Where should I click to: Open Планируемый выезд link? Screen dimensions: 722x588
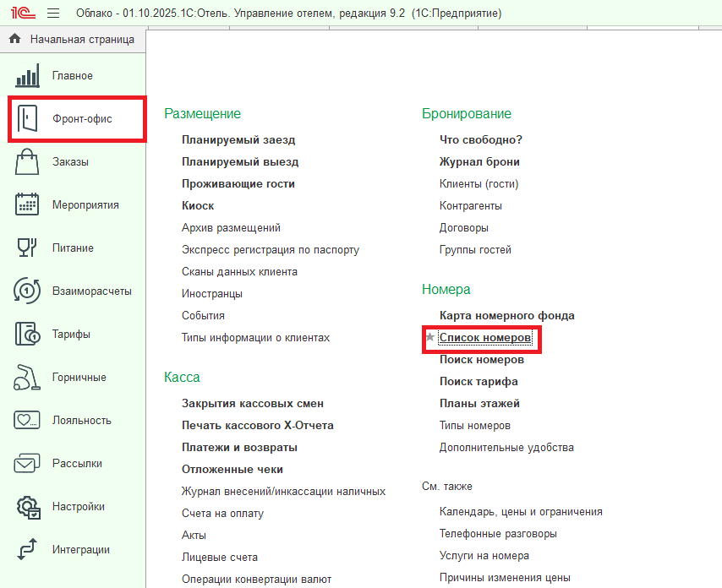[x=240, y=161]
